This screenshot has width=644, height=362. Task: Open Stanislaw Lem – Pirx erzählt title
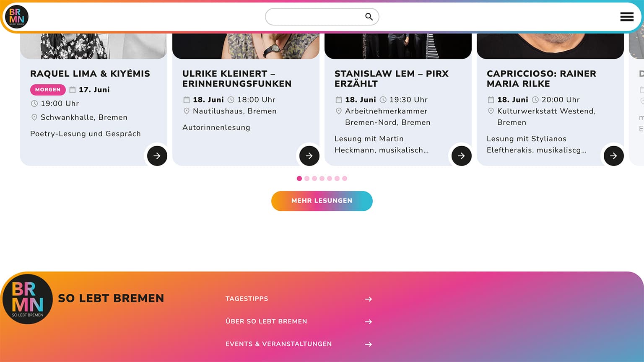pyautogui.click(x=392, y=79)
